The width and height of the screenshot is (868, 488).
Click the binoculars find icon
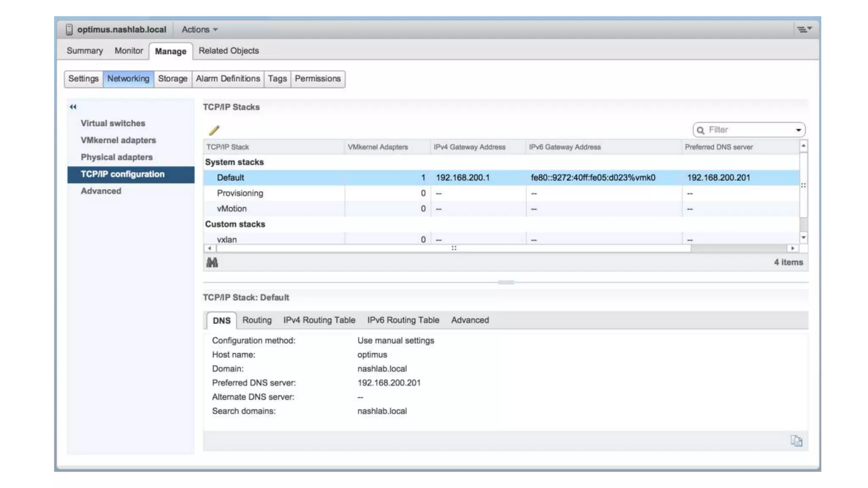(212, 262)
